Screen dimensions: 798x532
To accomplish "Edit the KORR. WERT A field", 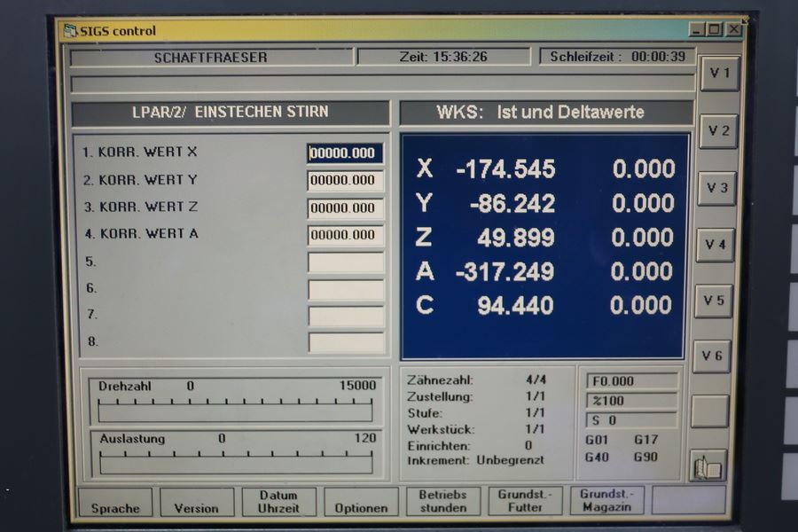I will click(345, 235).
